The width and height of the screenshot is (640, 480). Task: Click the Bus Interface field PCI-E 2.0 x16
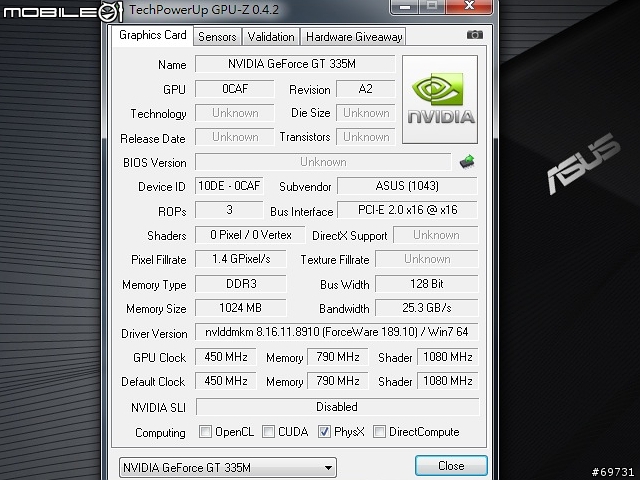click(x=407, y=210)
